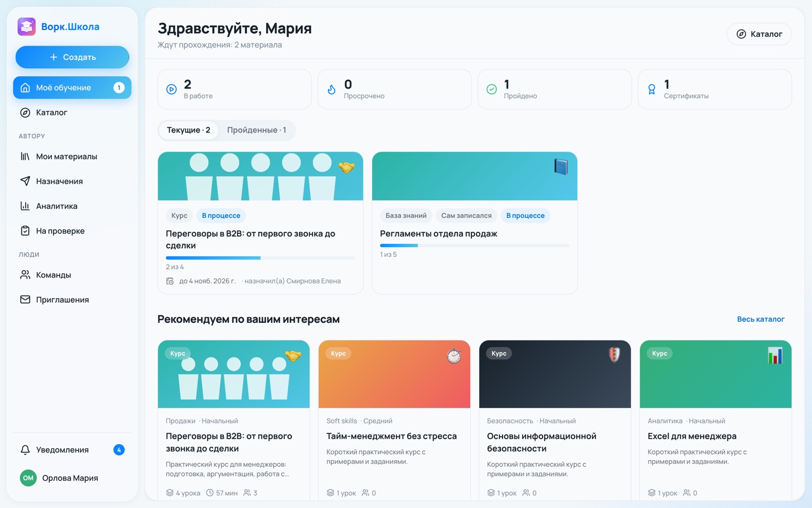This screenshot has width=812, height=508.
Task: Click the library icon of Мои материалы
Action: point(25,156)
